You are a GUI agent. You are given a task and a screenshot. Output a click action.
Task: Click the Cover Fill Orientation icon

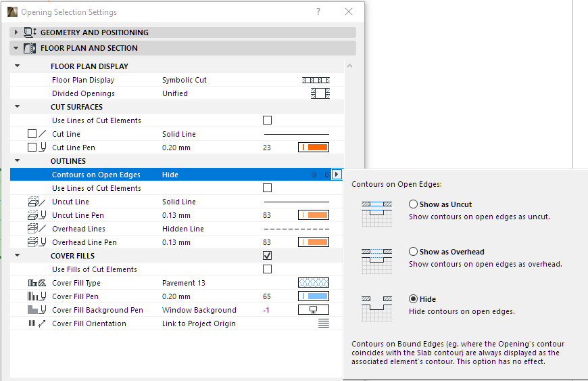[36, 323]
